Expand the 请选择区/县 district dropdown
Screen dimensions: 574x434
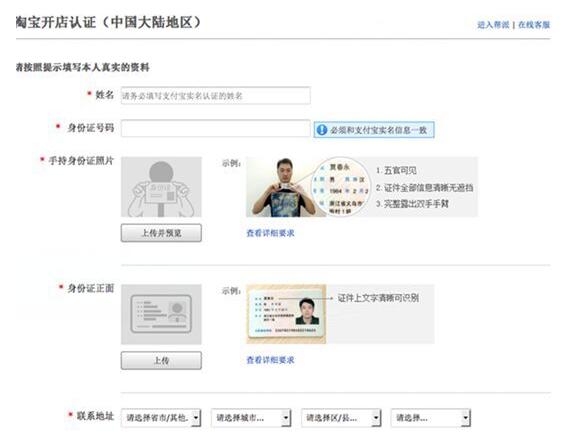point(341,418)
